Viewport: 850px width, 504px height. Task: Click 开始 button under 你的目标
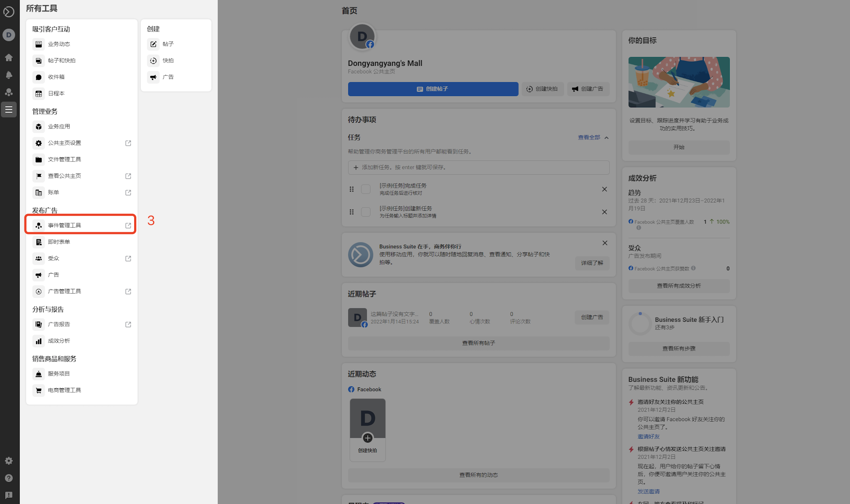click(x=679, y=147)
